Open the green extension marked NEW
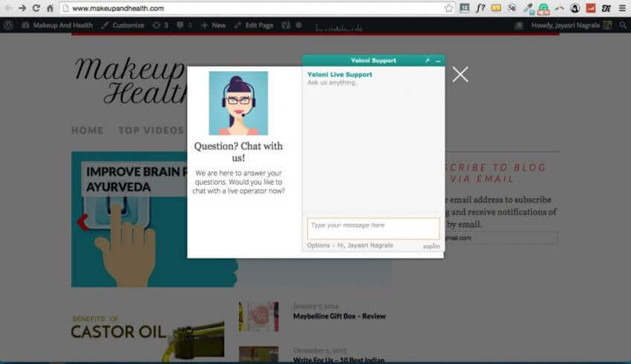The image size is (631, 364). point(543,9)
